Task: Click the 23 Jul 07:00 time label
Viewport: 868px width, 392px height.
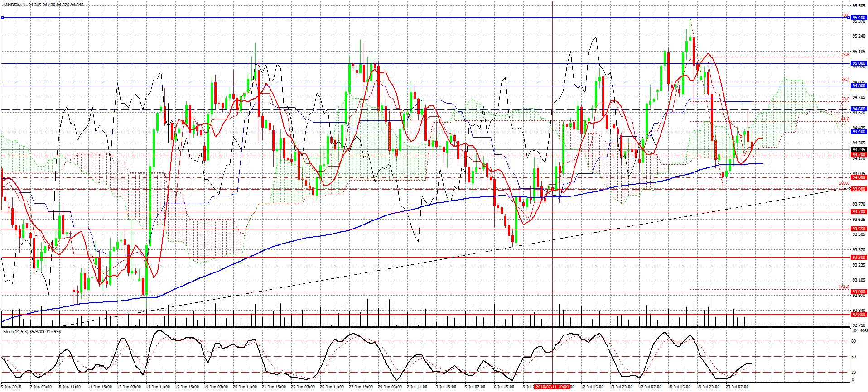Action: [x=737, y=387]
